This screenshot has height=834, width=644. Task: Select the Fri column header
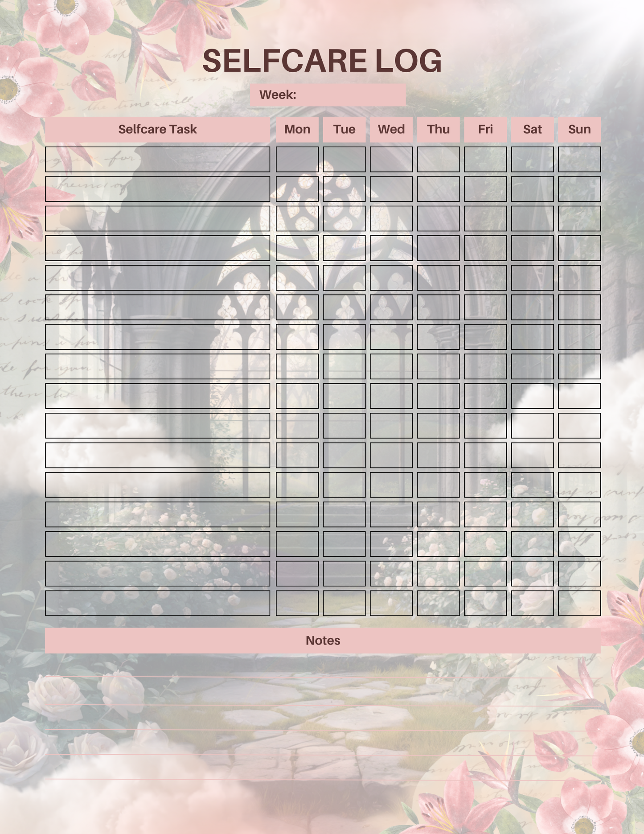[485, 129]
